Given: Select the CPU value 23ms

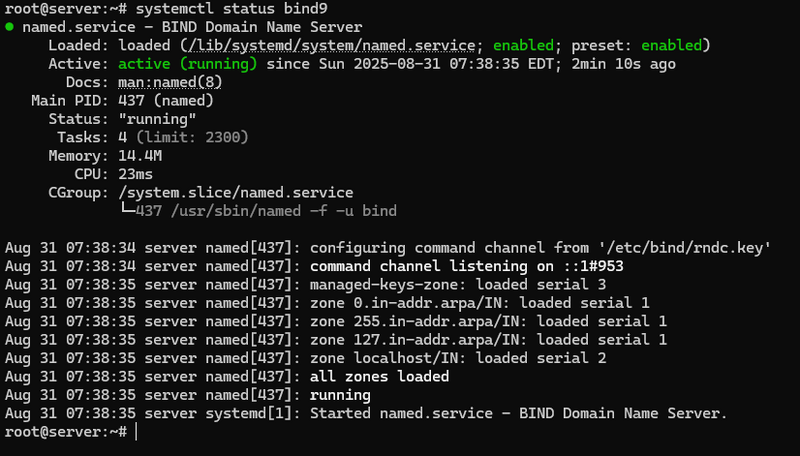Looking at the screenshot, I should point(136,174).
